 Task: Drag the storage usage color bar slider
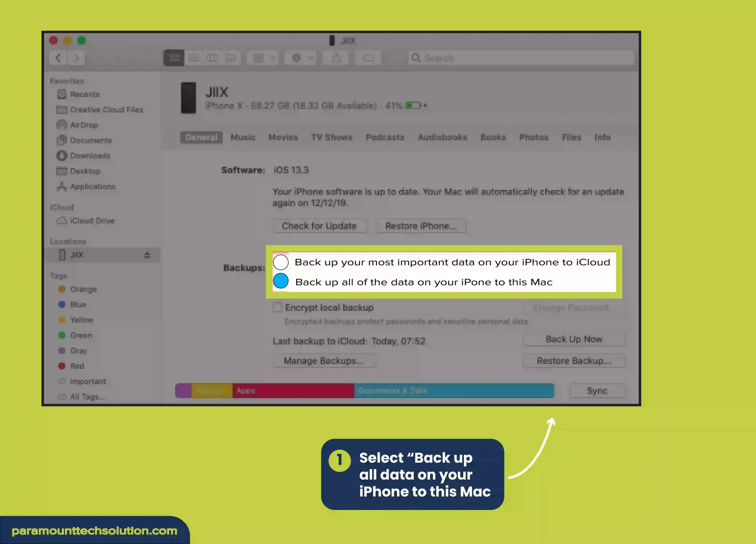point(363,390)
